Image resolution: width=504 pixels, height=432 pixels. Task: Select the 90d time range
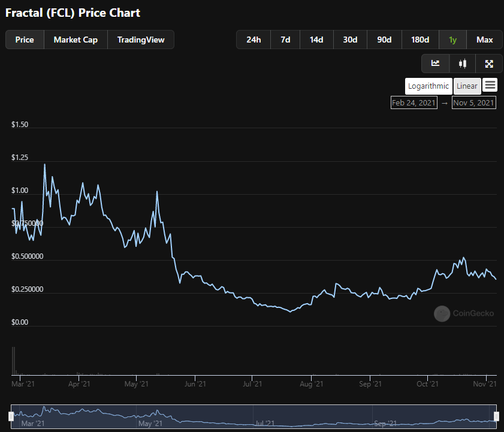pyautogui.click(x=384, y=40)
